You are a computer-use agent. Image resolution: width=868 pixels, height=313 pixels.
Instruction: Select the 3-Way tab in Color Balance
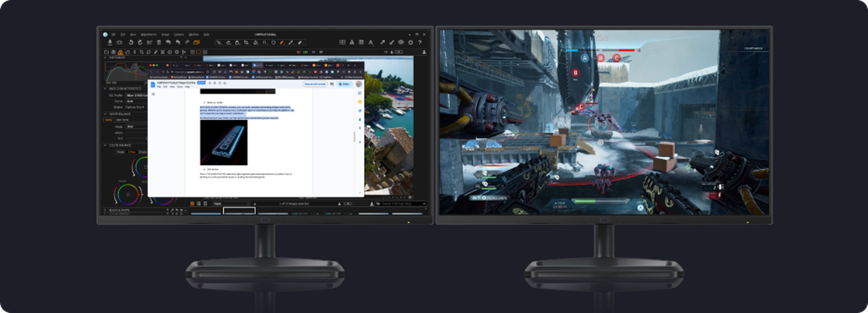point(132,152)
